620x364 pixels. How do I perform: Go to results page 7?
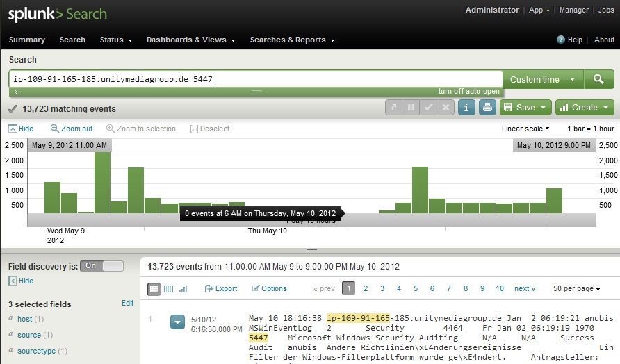tap(449, 288)
